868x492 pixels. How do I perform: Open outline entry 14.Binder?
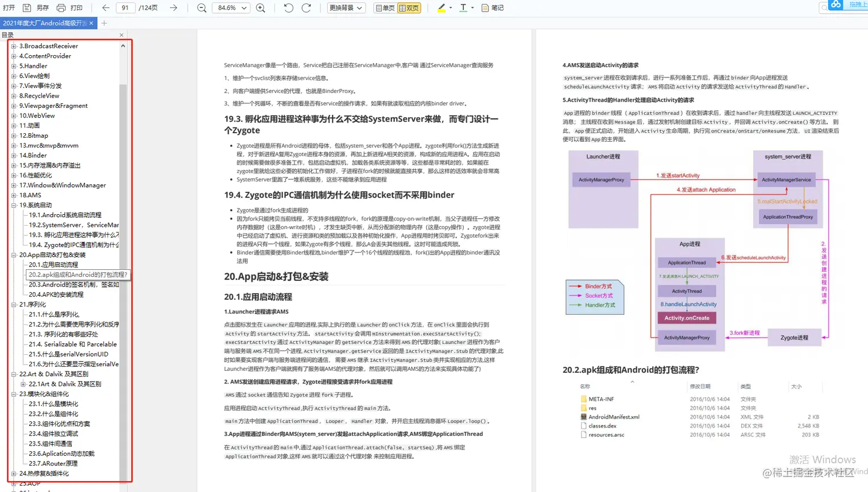click(33, 156)
